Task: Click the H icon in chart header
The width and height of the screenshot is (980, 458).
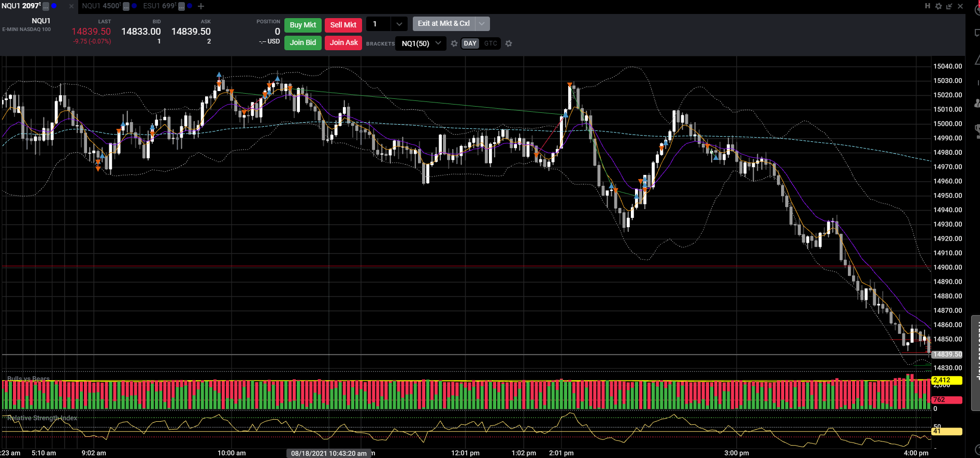Action: tap(927, 6)
